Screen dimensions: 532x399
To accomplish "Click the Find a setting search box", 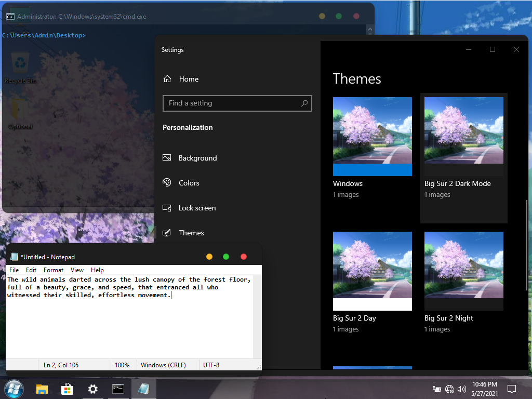I will click(x=237, y=103).
